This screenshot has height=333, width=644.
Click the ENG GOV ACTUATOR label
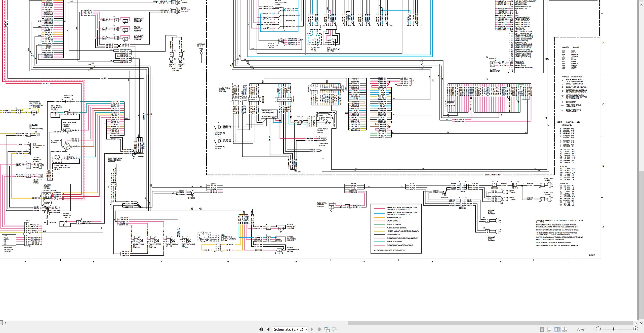8,249
